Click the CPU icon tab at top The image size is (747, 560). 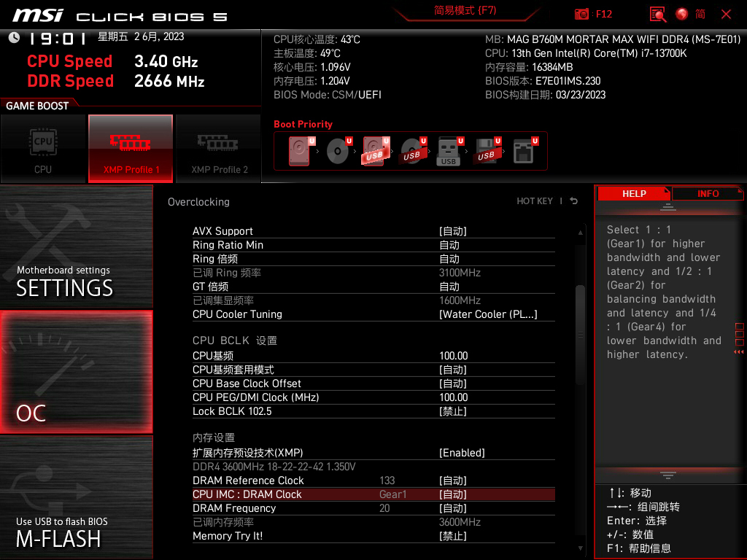[43, 148]
